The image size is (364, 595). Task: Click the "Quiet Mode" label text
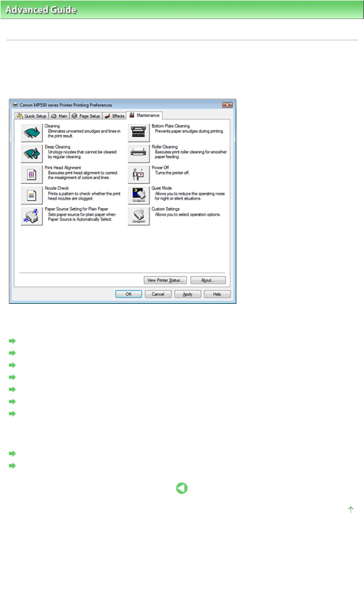162,188
